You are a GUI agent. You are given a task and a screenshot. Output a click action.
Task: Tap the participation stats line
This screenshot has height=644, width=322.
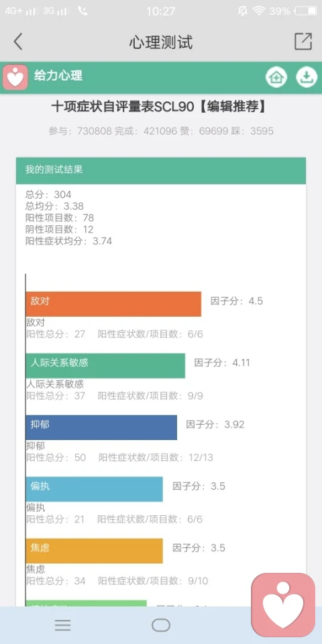(161, 131)
